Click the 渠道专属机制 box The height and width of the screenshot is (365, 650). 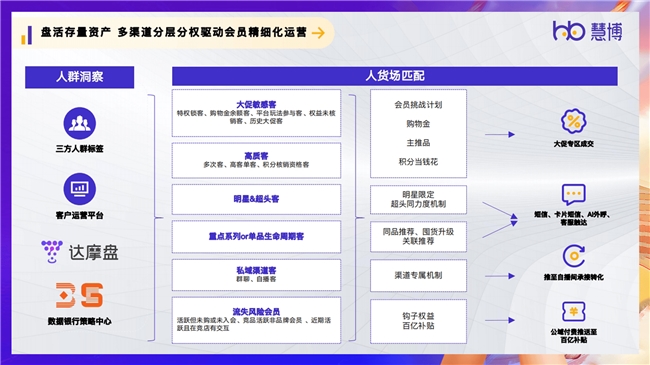[x=418, y=275]
